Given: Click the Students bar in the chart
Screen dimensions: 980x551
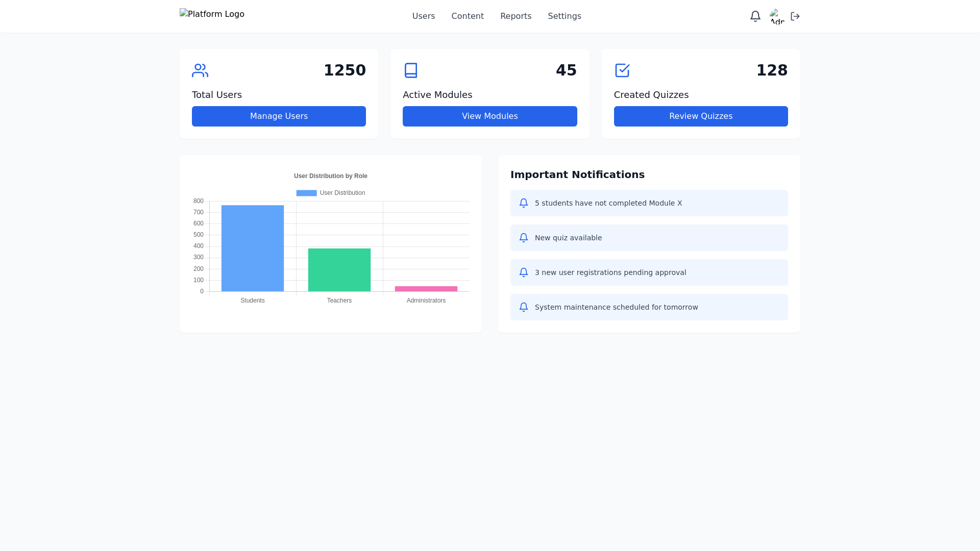Looking at the screenshot, I should pyautogui.click(x=252, y=248).
